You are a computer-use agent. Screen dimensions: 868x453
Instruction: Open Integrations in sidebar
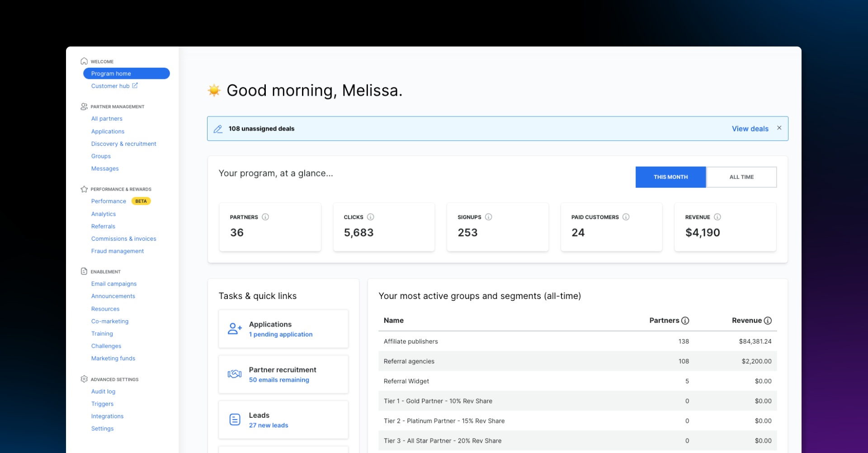tap(107, 416)
